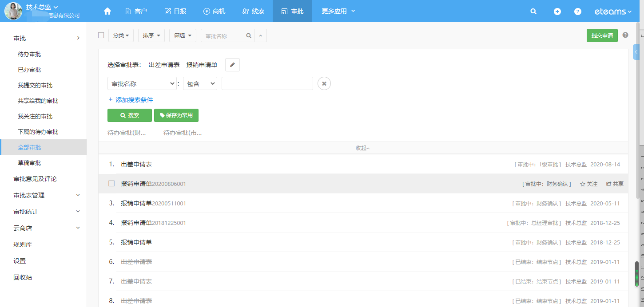644x307 pixels.
Task: Open the 包含 operator selector
Action: click(x=200, y=83)
